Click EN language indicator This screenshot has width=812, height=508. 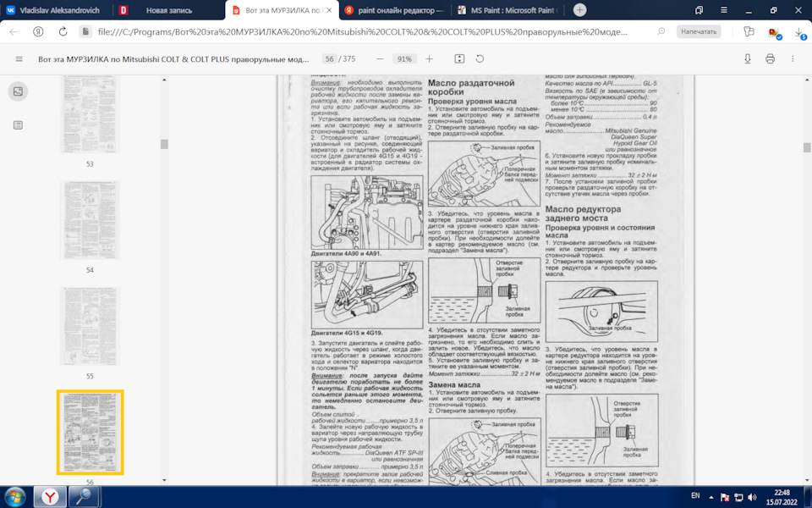pyautogui.click(x=695, y=495)
